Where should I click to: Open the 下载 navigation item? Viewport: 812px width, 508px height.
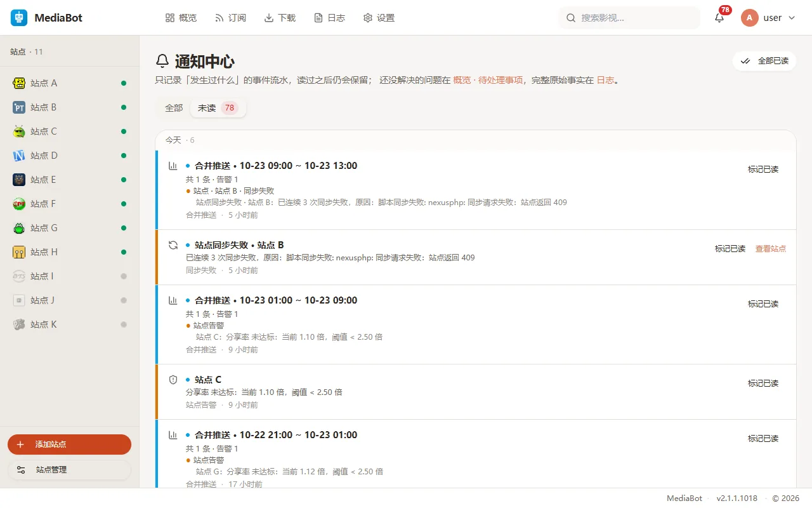280,18
